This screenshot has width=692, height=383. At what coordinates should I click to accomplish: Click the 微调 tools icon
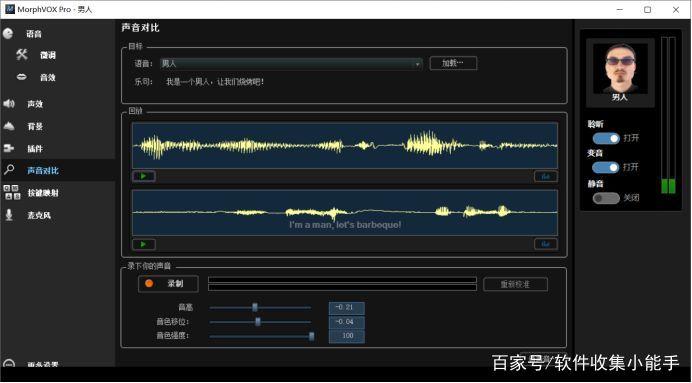click(22, 55)
